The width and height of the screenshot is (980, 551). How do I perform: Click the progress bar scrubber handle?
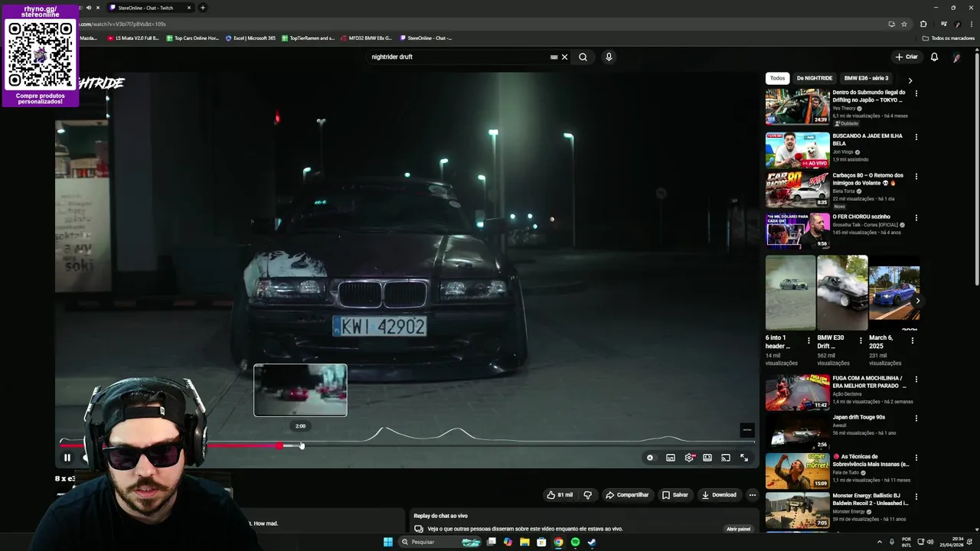[x=280, y=445]
